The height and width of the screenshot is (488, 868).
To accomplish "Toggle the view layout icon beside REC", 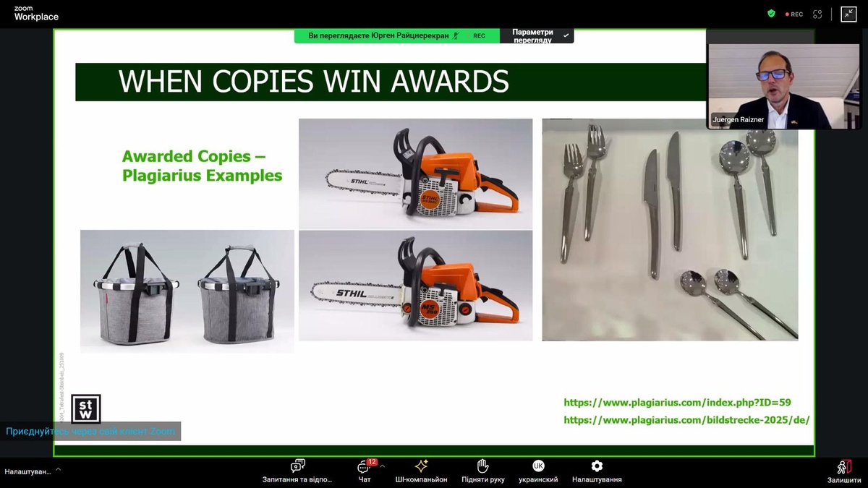I will tap(817, 14).
